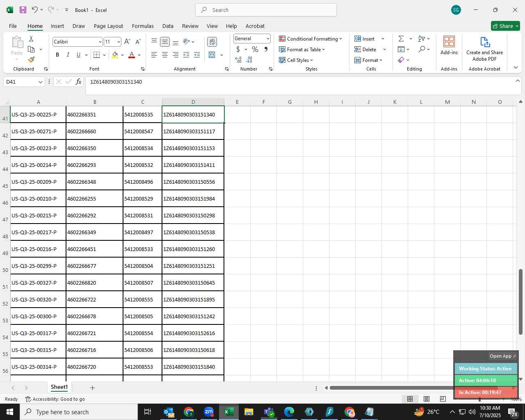This screenshot has height=420, width=525.
Task: Click the Cut scissors icon
Action: 31,39
